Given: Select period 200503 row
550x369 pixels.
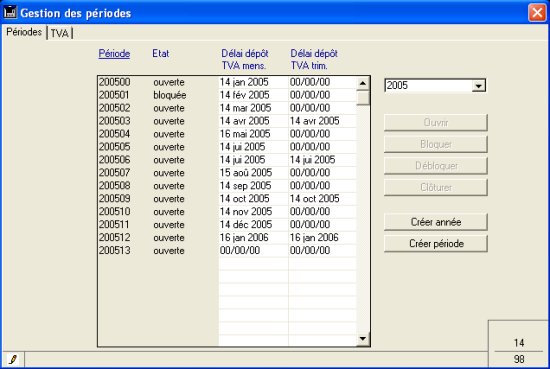Looking at the screenshot, I should click(x=227, y=121).
